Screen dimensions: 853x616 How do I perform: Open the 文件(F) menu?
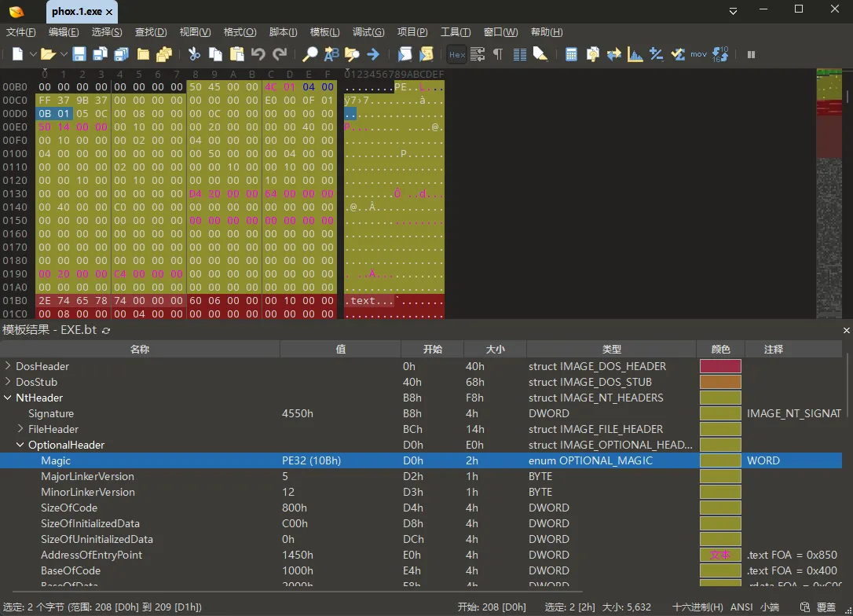point(20,31)
